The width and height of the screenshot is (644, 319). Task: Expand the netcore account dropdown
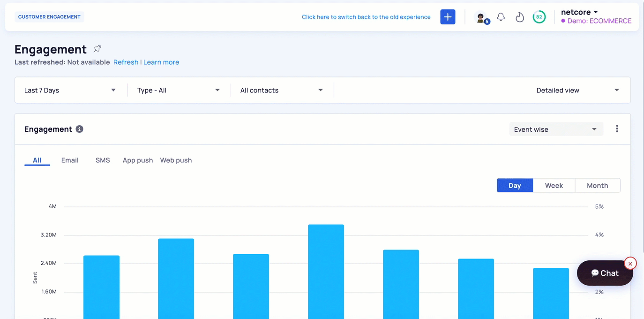[580, 12]
